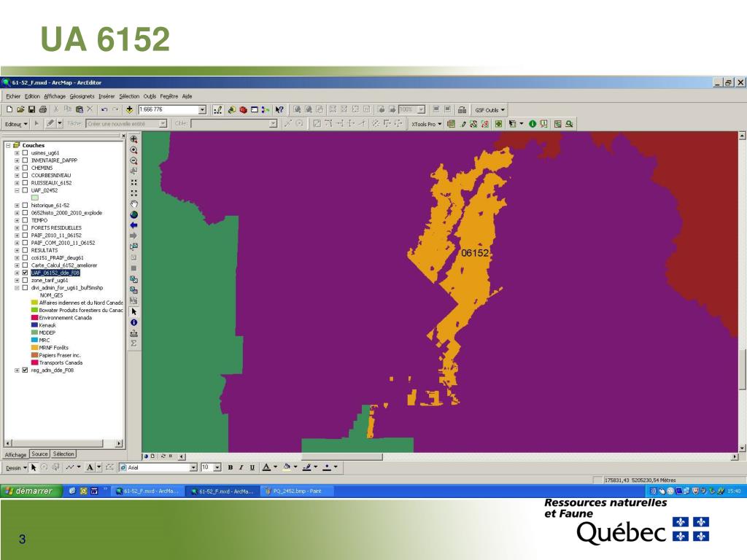Expand the historique_61-52 layer node
The width and height of the screenshot is (747, 560).
[x=18, y=205]
